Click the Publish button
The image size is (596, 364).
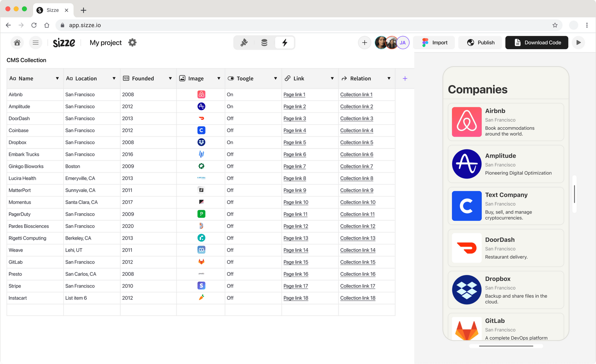480,42
